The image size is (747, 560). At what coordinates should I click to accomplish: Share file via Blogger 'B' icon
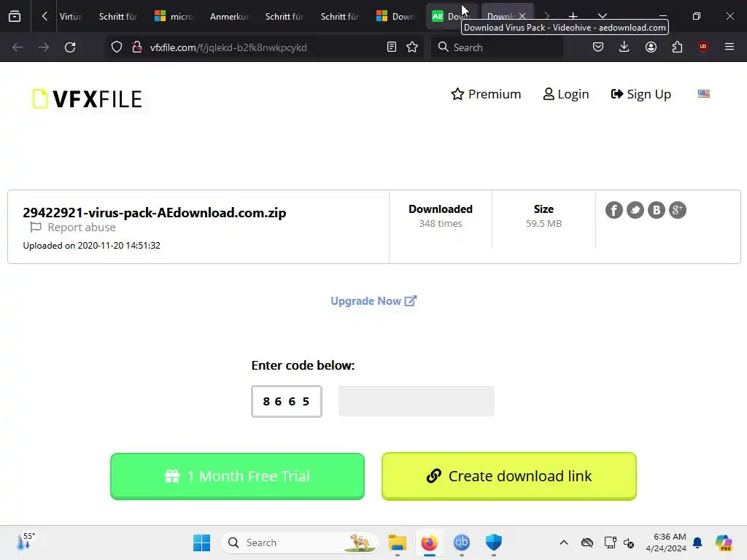(657, 210)
